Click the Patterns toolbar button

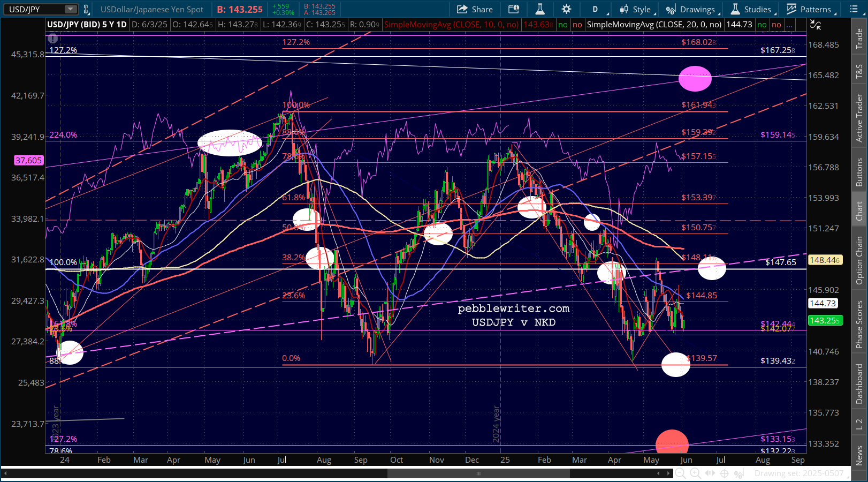pos(810,9)
